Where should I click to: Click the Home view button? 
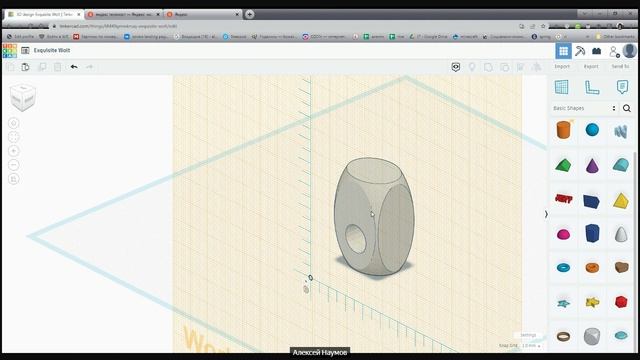[14, 123]
